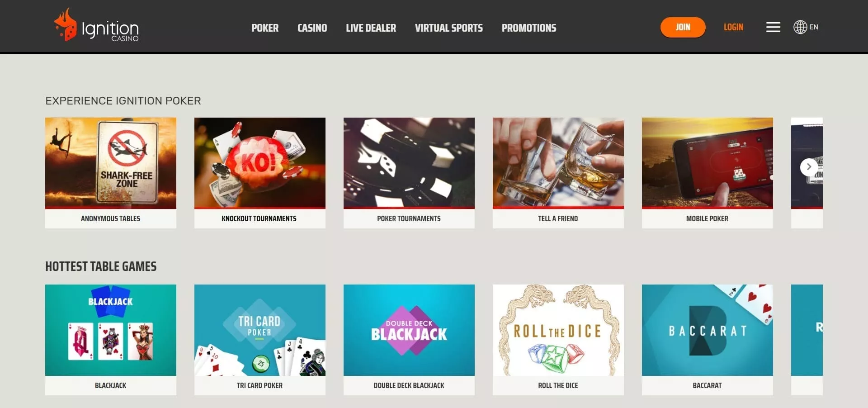Select the Knockout Tournaments KO tile
This screenshot has width=868, height=408.
(260, 173)
